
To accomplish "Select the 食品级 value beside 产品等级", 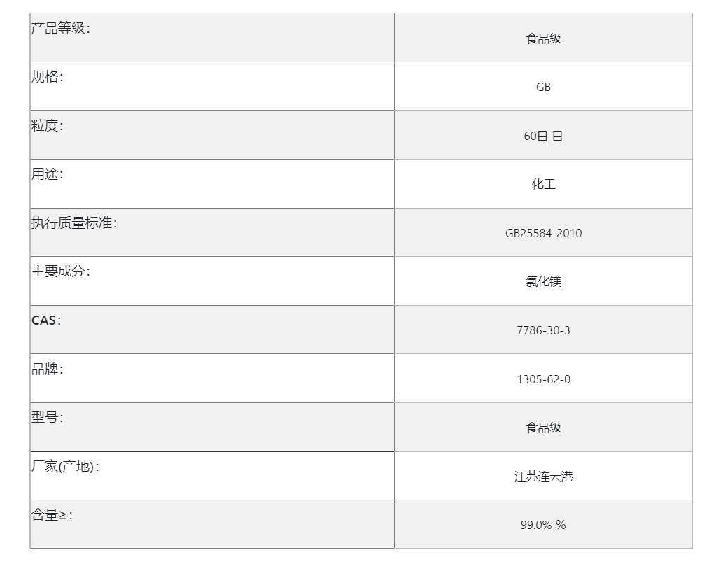I will (543, 38).
